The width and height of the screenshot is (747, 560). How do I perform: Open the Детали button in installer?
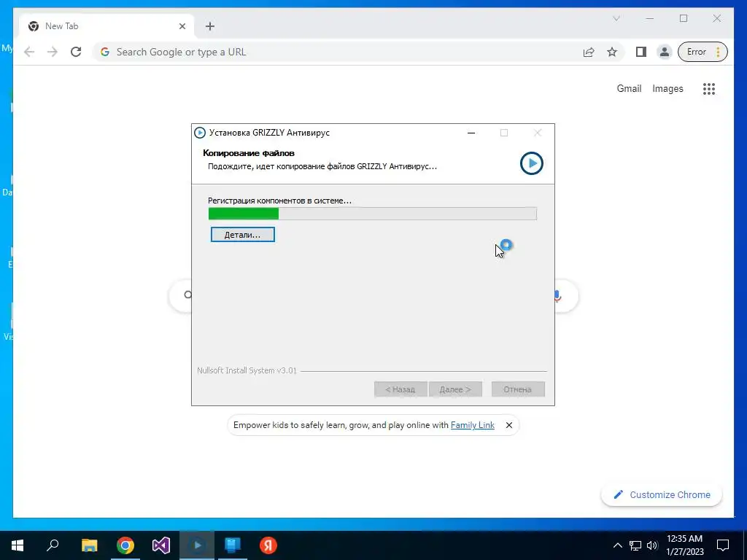coord(242,234)
